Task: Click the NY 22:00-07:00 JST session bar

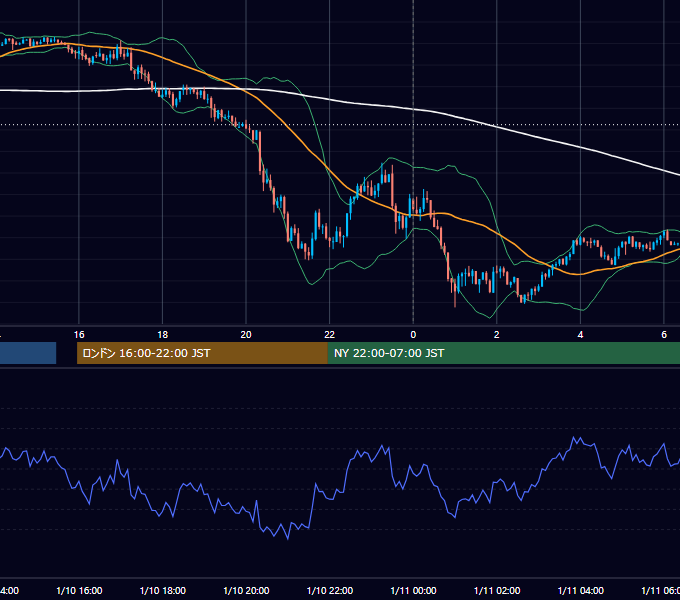Action: 503,353
